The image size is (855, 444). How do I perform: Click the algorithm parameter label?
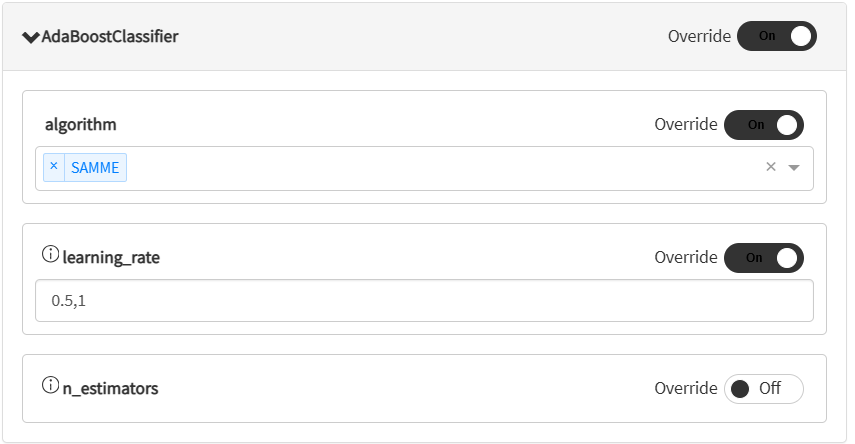[81, 125]
